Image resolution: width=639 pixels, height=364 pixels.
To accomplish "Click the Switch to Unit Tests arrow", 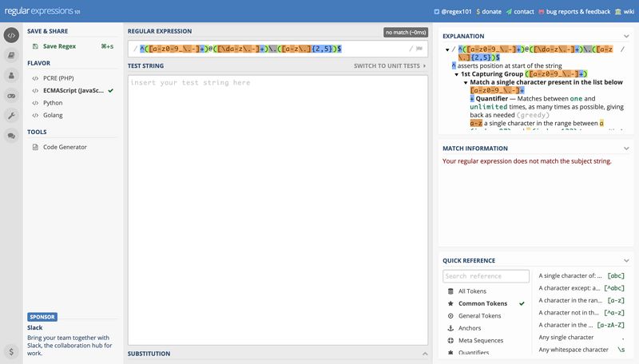I will (x=425, y=66).
